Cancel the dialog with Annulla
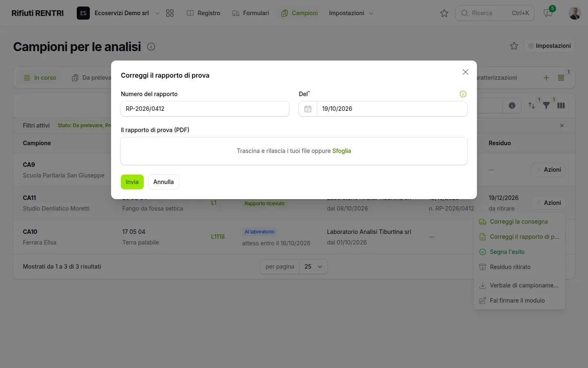This screenshot has width=588, height=368. click(164, 182)
